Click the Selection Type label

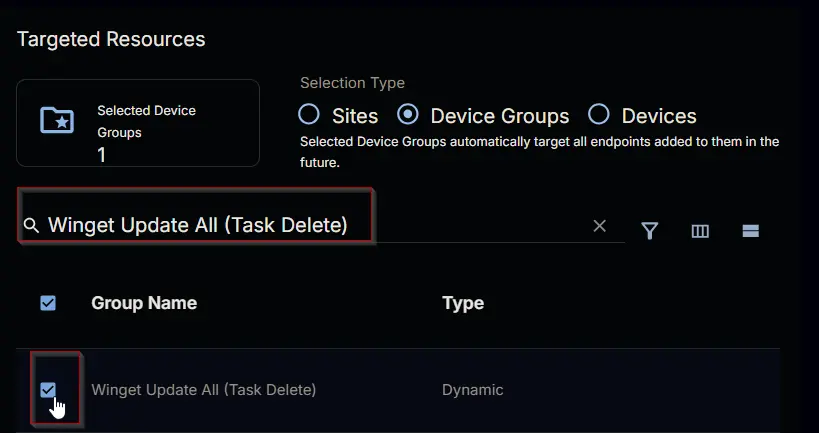pyautogui.click(x=353, y=83)
